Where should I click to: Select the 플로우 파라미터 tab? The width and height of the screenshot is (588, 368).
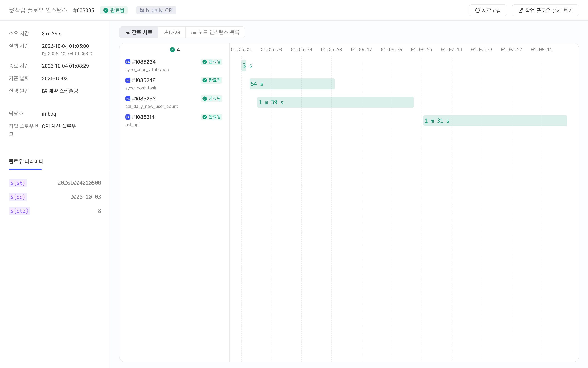(x=26, y=161)
